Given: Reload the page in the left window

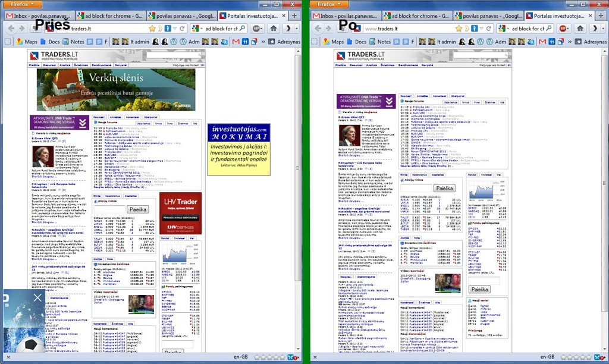Looking at the screenshot, I should coord(182,29).
